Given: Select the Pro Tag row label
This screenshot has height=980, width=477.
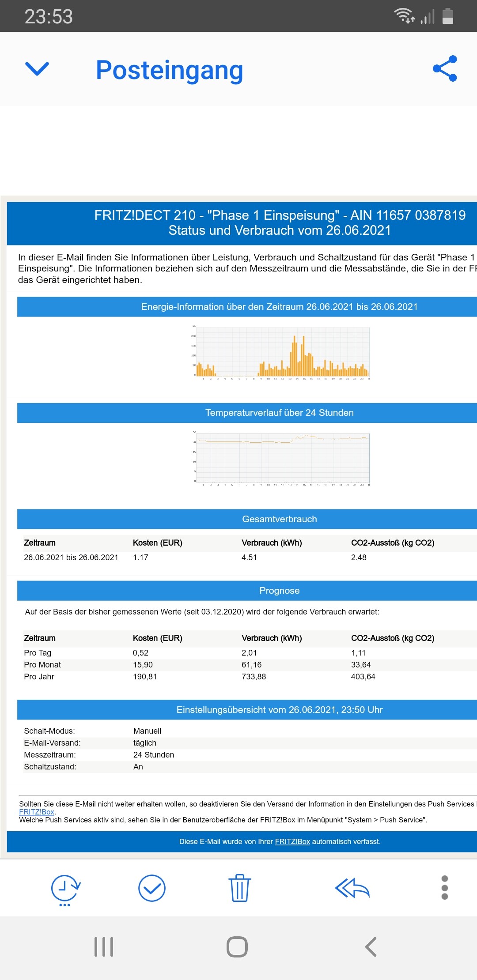Looking at the screenshot, I should pyautogui.click(x=38, y=653).
